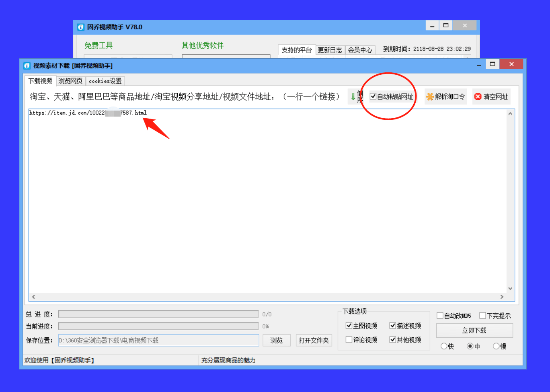Viewport: 550px width, 392px height.
Task: Minimize the 视频素材下载 window
Action: click(479, 64)
